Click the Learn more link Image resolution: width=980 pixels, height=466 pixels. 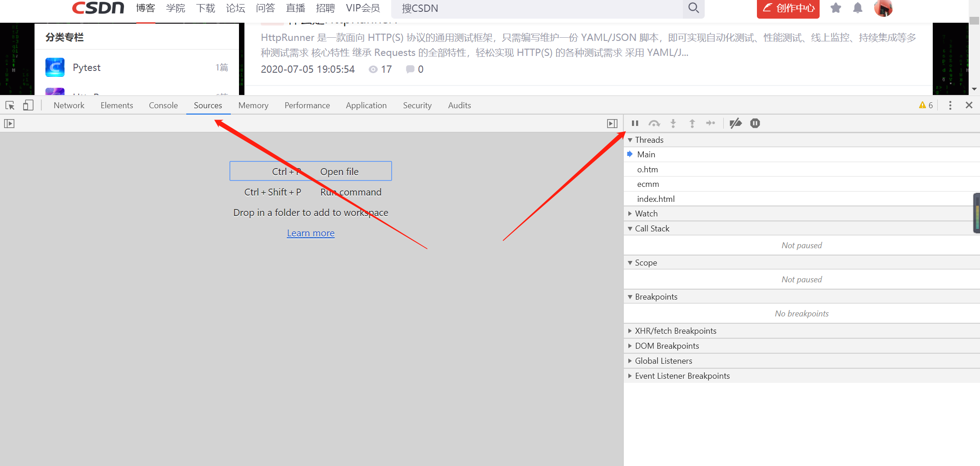pos(311,233)
